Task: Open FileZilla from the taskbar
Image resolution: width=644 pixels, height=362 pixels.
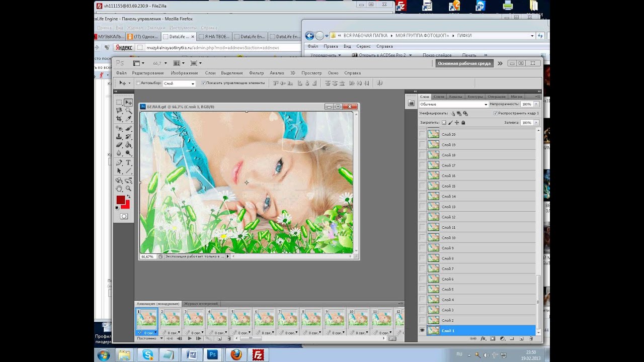Action: pyautogui.click(x=258, y=354)
